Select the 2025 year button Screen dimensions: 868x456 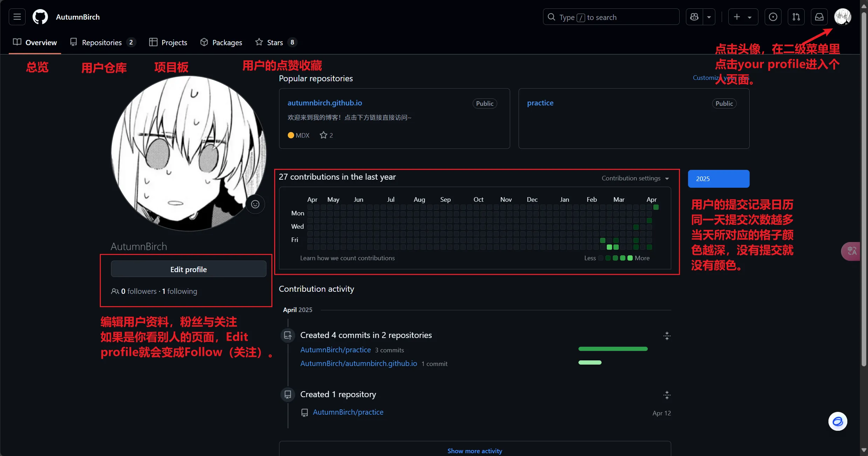(x=718, y=179)
